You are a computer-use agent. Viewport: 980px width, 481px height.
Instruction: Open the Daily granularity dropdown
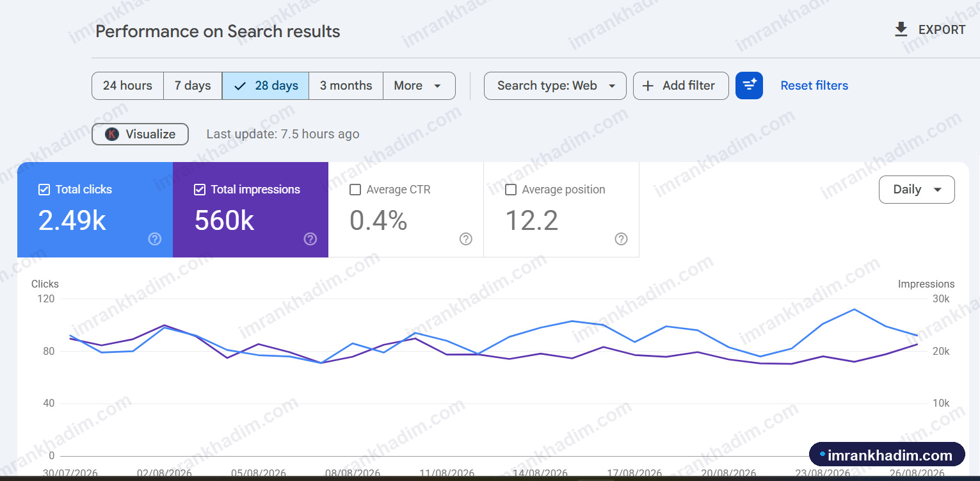pyautogui.click(x=917, y=190)
